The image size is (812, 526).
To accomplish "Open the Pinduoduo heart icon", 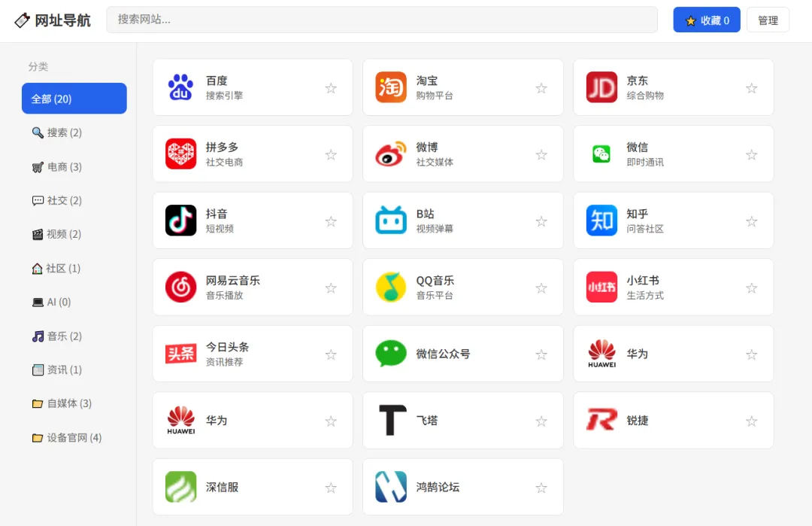I will coord(180,154).
